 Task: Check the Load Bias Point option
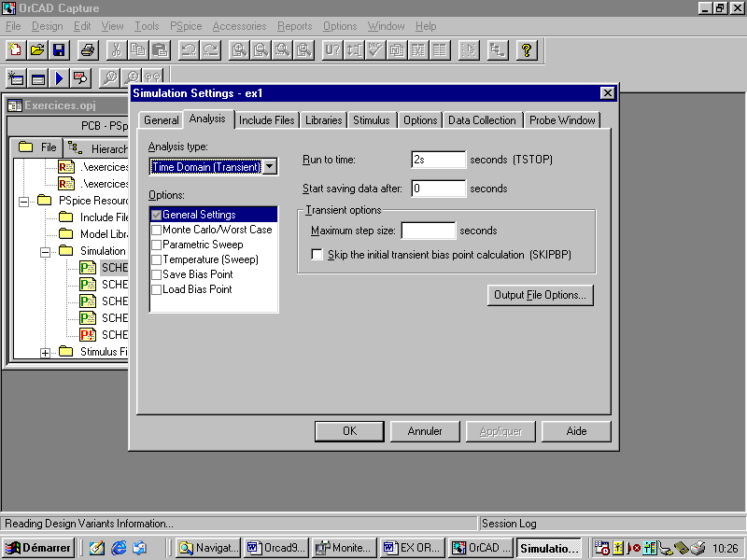tap(156, 289)
